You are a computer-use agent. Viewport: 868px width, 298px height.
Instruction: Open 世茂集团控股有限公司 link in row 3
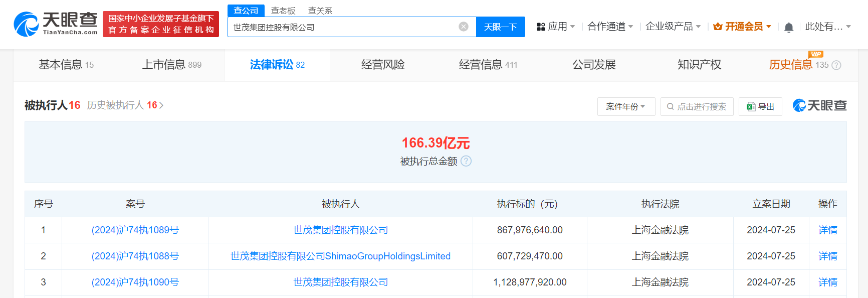(x=340, y=282)
